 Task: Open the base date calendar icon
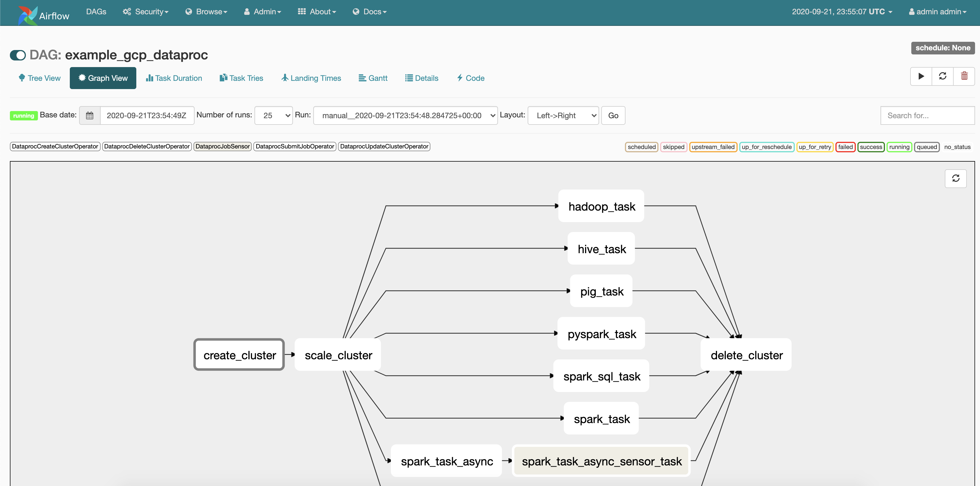(x=90, y=116)
